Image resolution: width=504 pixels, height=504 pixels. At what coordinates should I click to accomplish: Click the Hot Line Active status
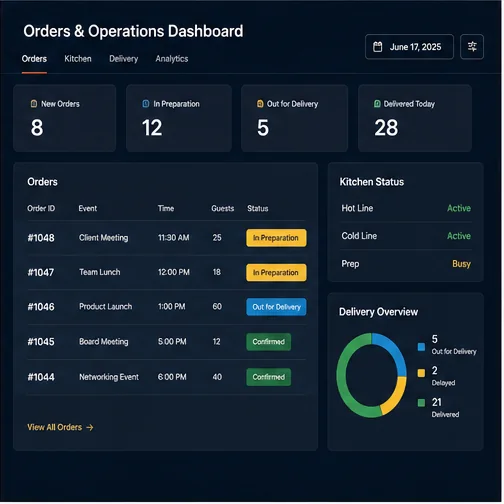point(460,209)
